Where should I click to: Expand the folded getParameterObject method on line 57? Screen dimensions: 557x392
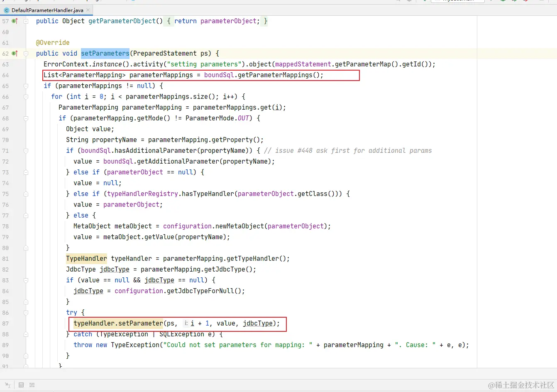(x=26, y=21)
